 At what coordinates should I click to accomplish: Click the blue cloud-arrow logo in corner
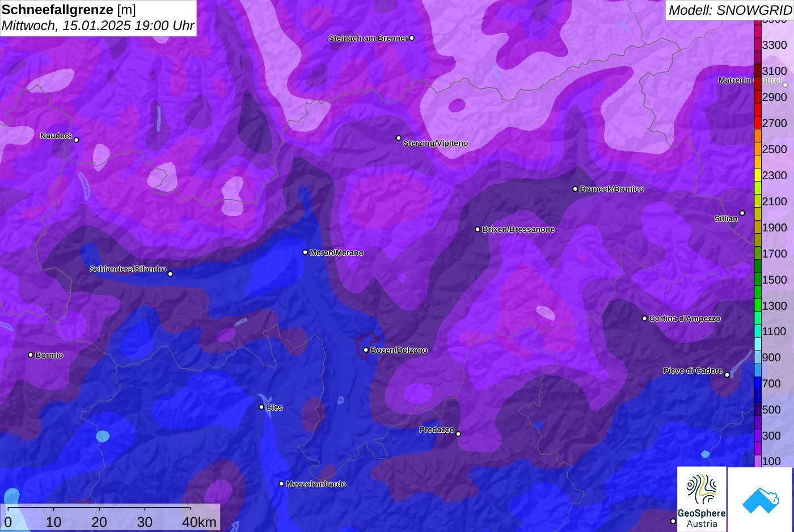click(760, 500)
